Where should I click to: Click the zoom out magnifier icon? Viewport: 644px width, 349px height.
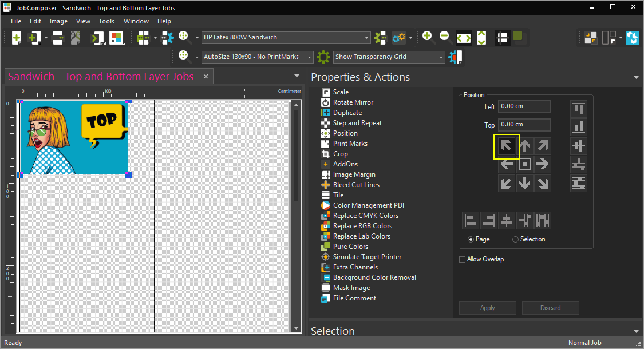(x=445, y=37)
